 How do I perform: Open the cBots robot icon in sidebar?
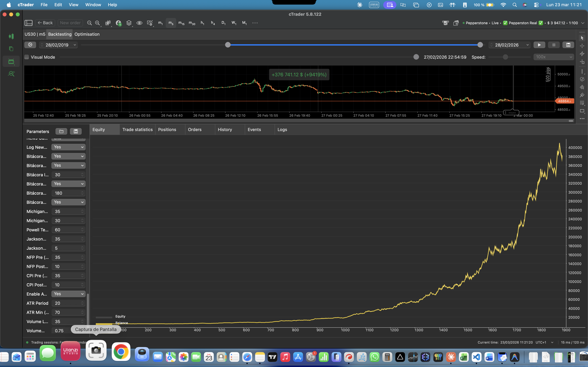pos(11,61)
